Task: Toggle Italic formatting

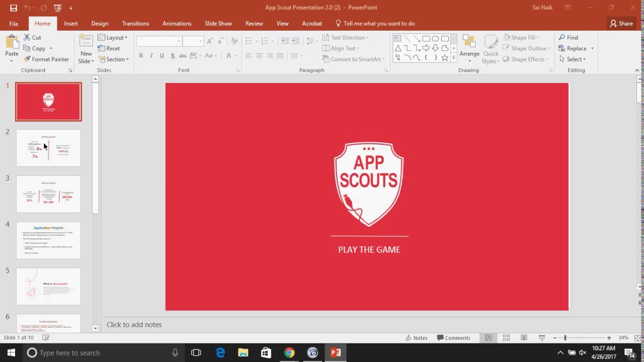Action: [151, 55]
